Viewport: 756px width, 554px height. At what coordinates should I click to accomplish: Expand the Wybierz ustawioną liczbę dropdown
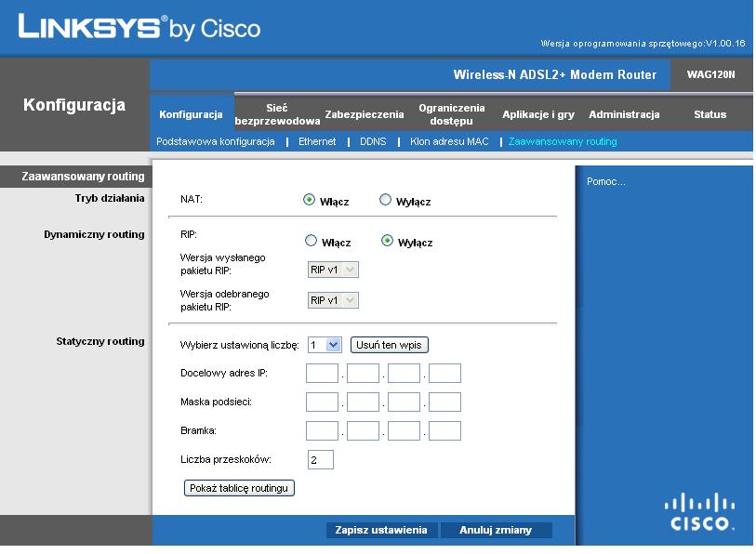[325, 345]
